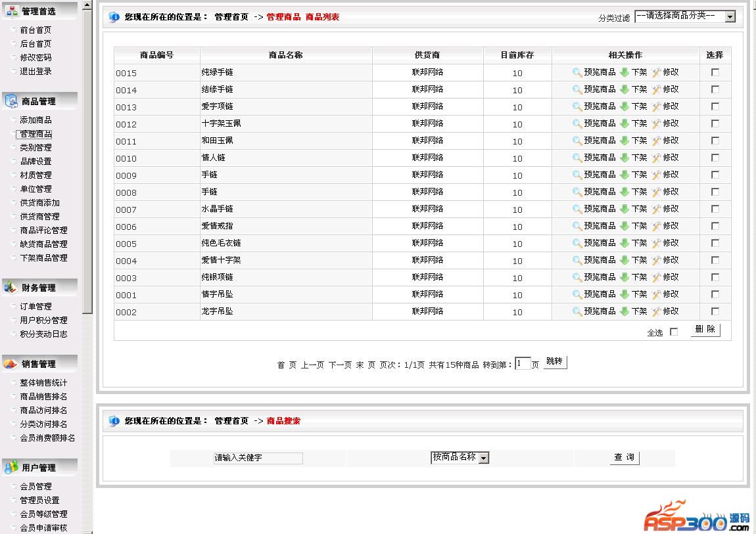Click the 下一页 pagination link
The width and height of the screenshot is (756, 534).
pyautogui.click(x=340, y=365)
